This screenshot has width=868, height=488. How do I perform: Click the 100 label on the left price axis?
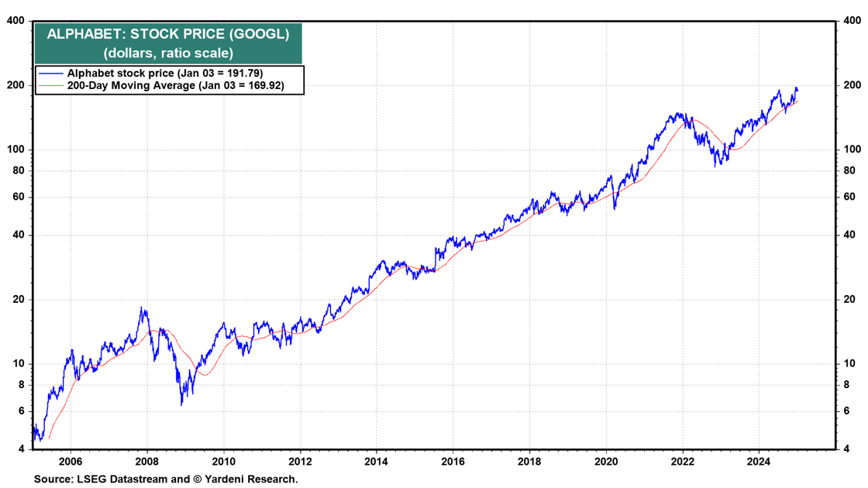(16, 149)
